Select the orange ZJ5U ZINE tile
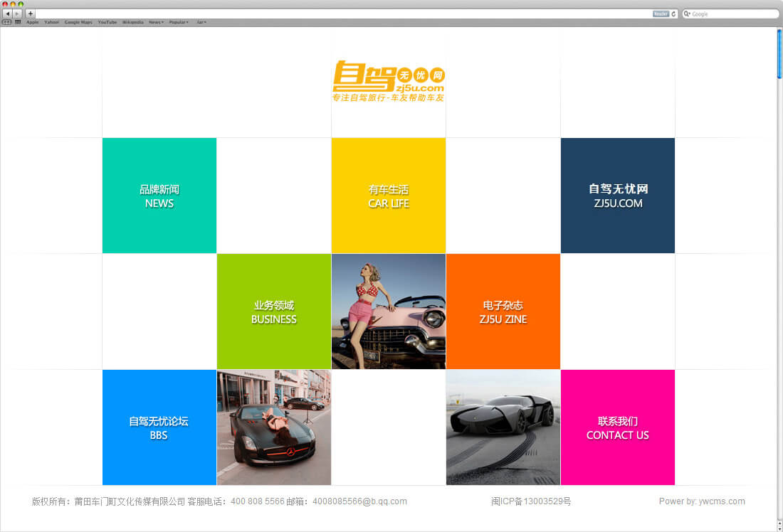Viewport: 783px width, 532px height. click(x=503, y=312)
